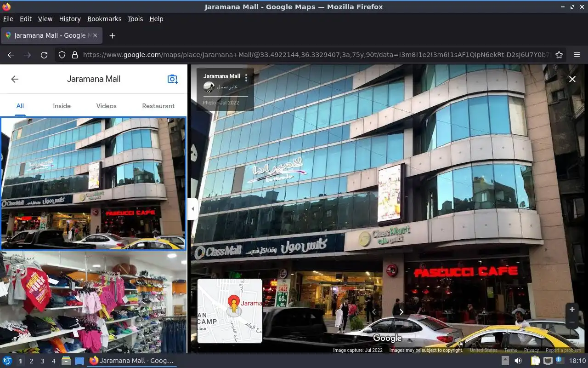The width and height of the screenshot is (588, 368).
Task: Select the clothing store photo thumbnail
Action: click(x=93, y=302)
